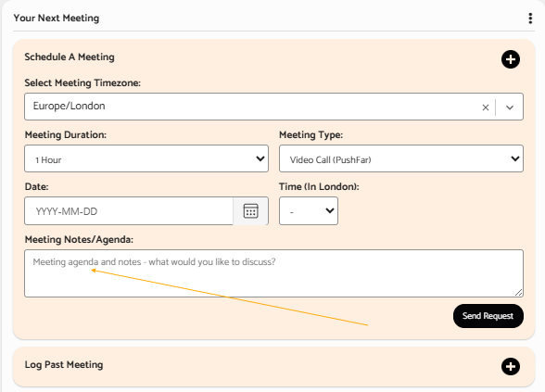
Task: Click the Schedule A Meeting heading
Action: click(70, 57)
